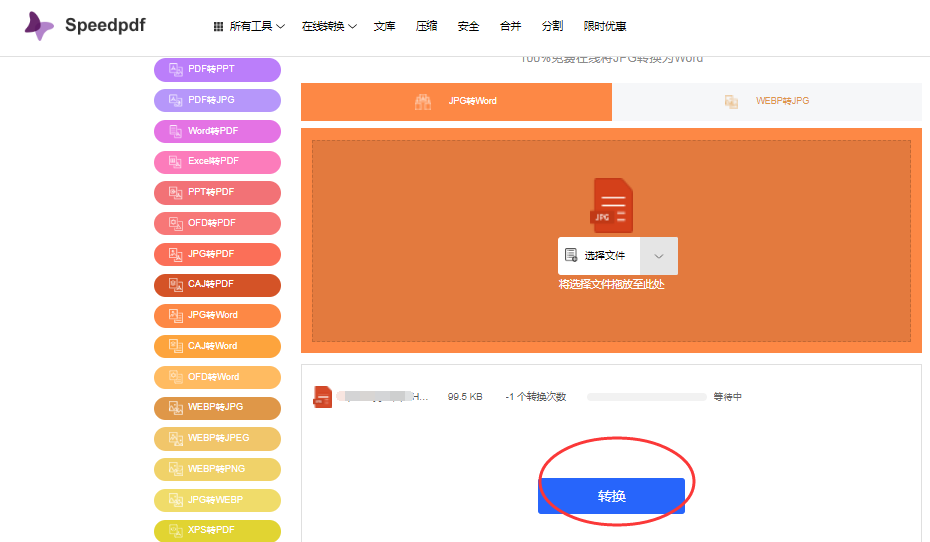Open the 合并 menu item
The height and width of the screenshot is (542, 930).
pos(510,26)
